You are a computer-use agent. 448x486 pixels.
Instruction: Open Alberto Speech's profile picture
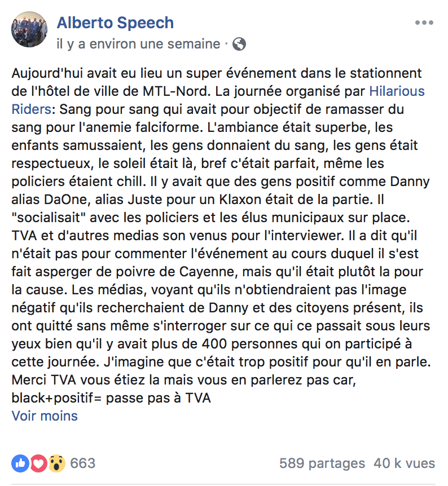pyautogui.click(x=29, y=29)
